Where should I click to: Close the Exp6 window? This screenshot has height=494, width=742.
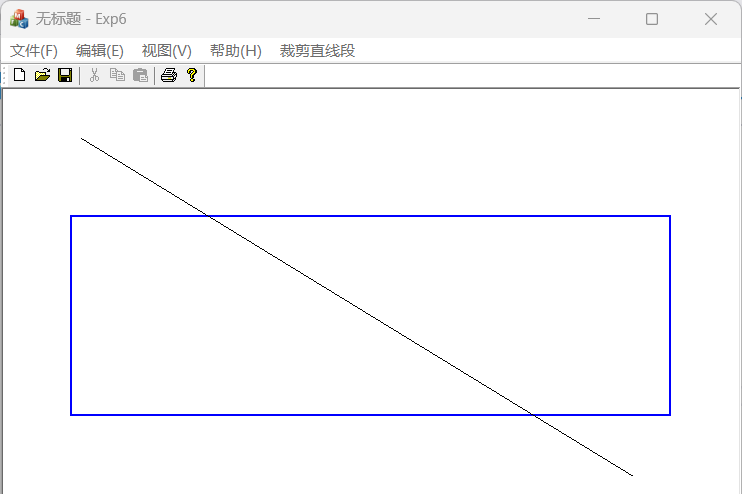point(710,19)
